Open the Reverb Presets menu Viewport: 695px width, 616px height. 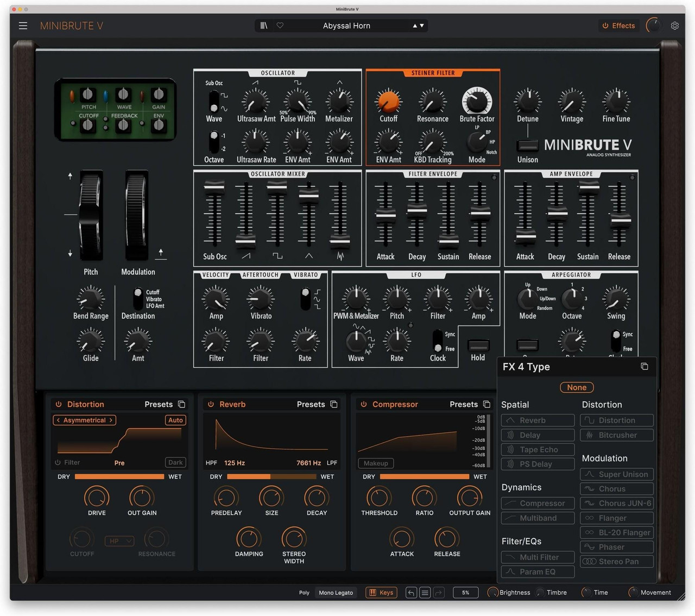pyautogui.click(x=311, y=404)
